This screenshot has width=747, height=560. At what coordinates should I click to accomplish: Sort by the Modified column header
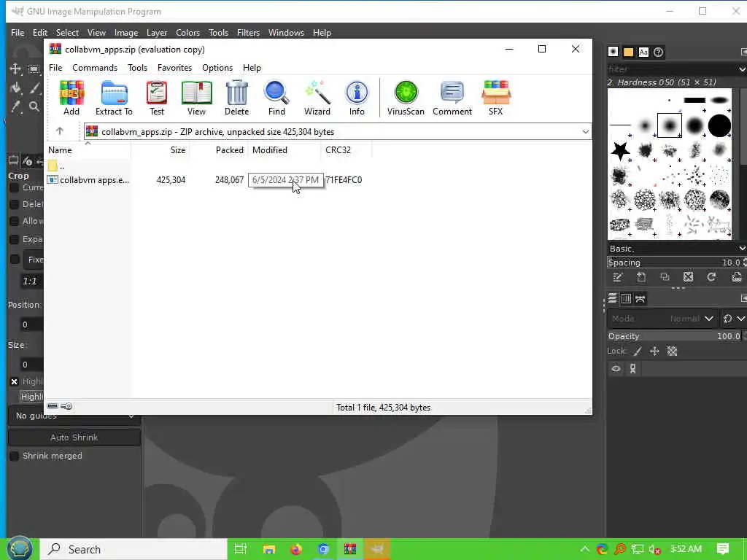click(284, 150)
